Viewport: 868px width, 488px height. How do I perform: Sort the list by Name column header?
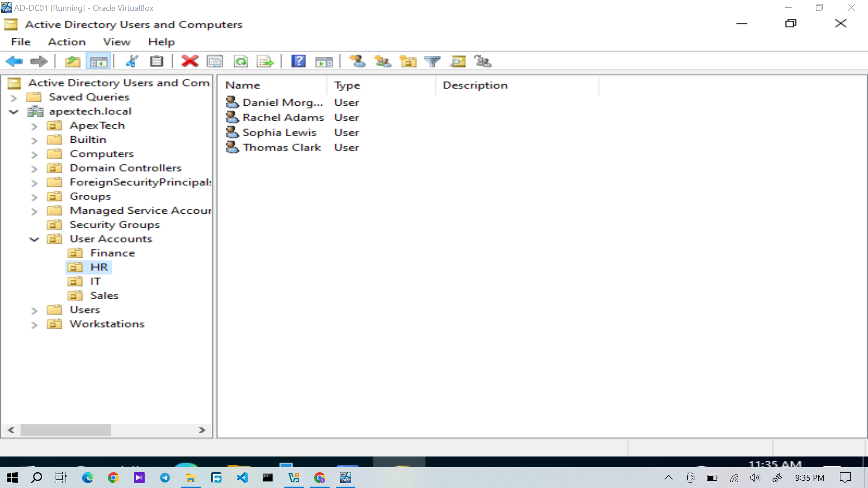point(273,85)
